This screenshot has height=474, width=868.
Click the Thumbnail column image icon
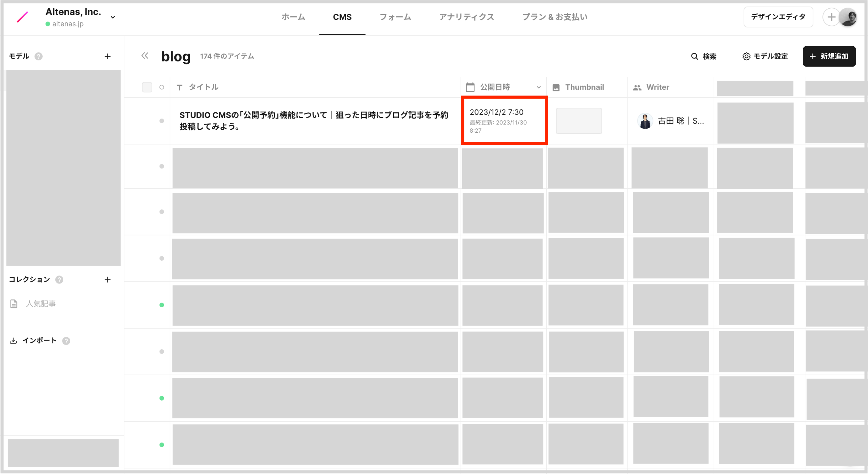click(556, 87)
